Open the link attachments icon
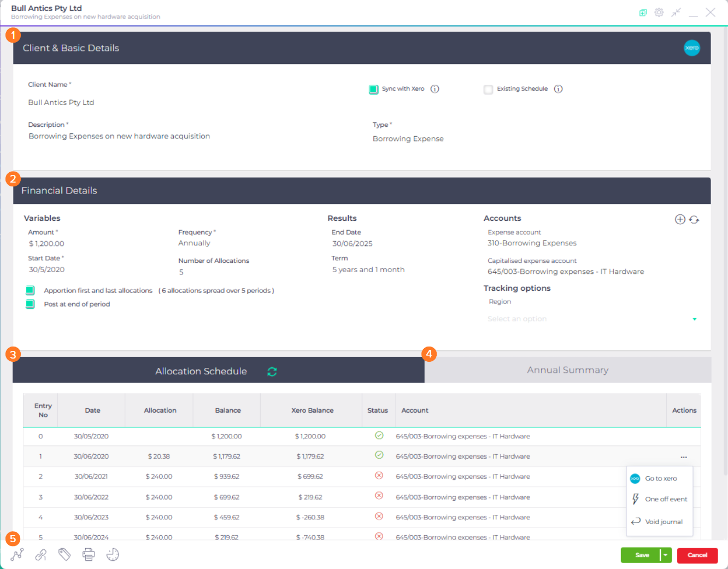 point(41,555)
